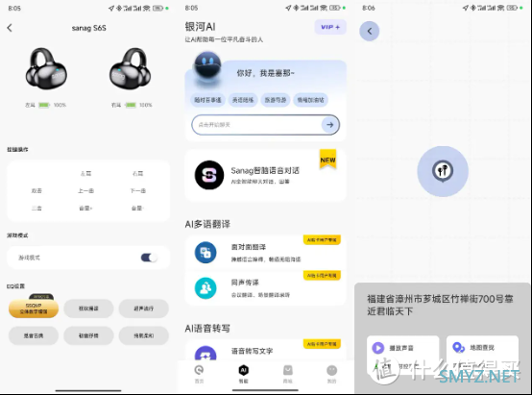
Task: Open the VIP+ membership badge
Action: [x=330, y=27]
